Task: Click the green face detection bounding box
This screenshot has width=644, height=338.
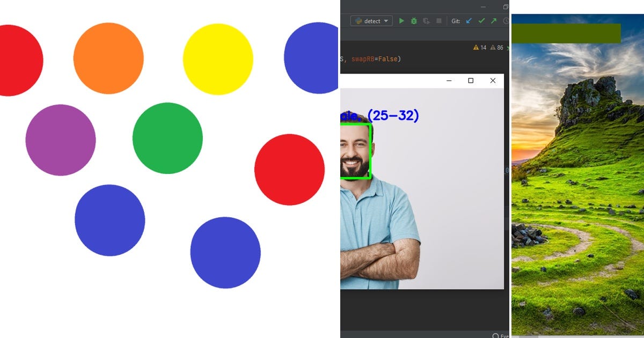Action: (355, 150)
